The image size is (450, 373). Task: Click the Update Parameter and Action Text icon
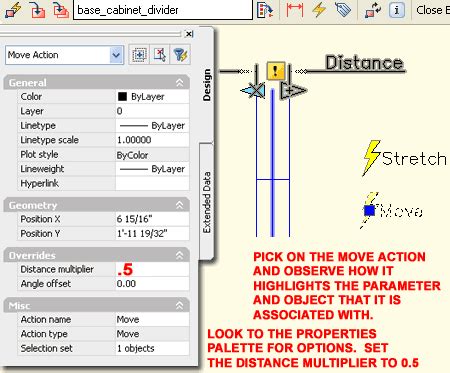coord(373,10)
